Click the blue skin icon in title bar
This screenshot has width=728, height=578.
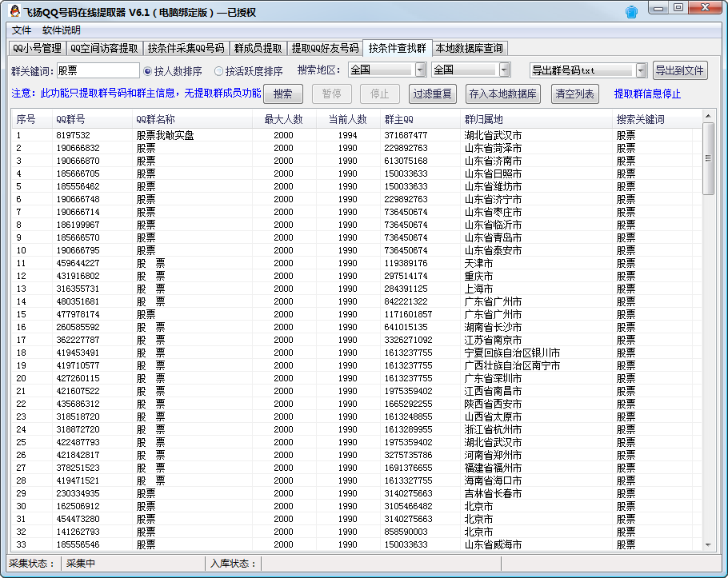click(631, 11)
